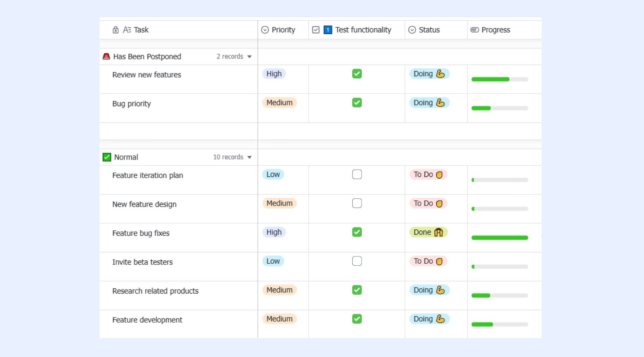
Task: Click the Priority column dropdown-circle icon
Action: pyautogui.click(x=265, y=30)
